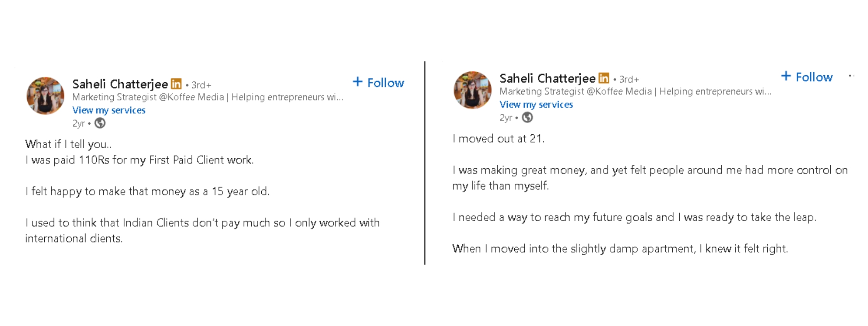
Task: Click the LinkedIn badge icon in right post
Action: point(604,78)
